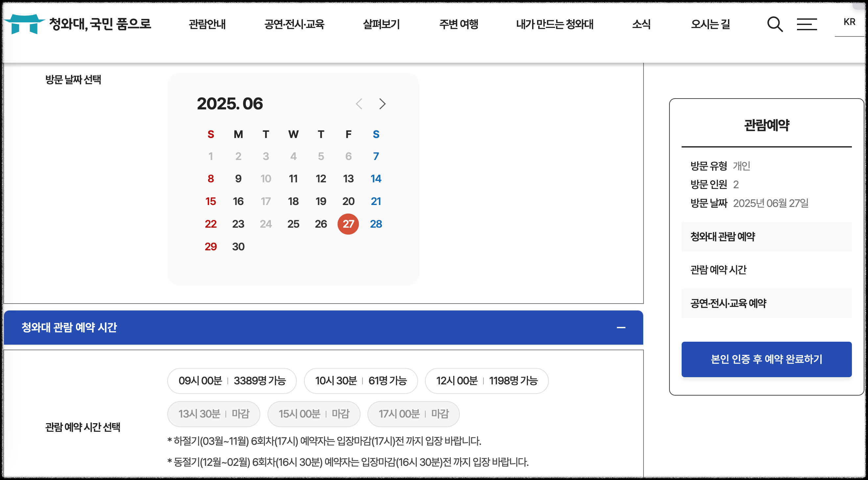
Task: Open the 소식 menu
Action: point(641,24)
